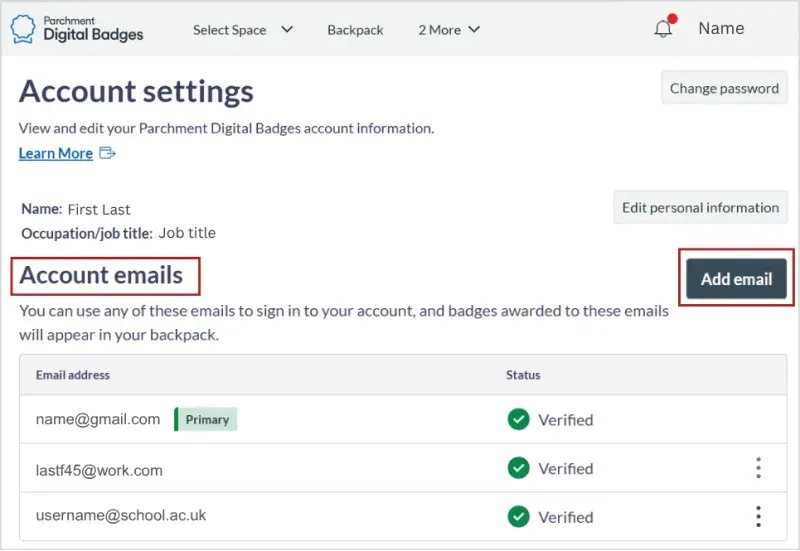Viewport: 800px width, 551px height.
Task: Click the verified checkmark for lastf45@work.com
Action: [x=518, y=468]
